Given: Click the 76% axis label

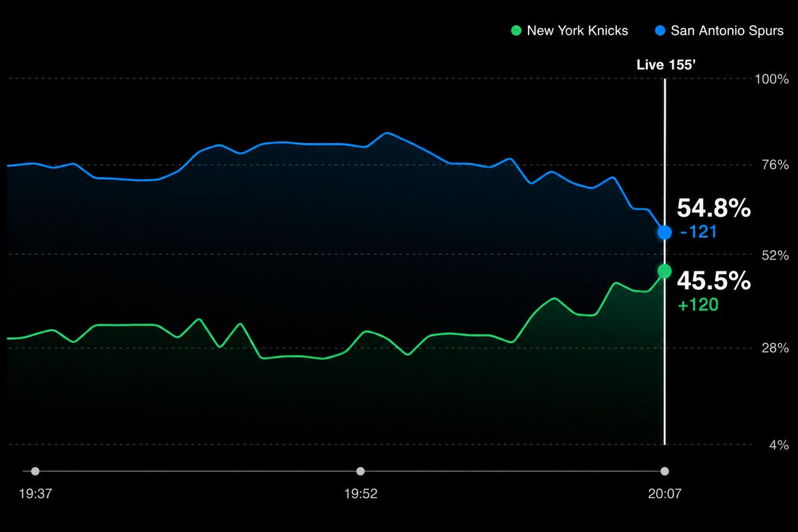Looking at the screenshot, I should tap(774, 165).
